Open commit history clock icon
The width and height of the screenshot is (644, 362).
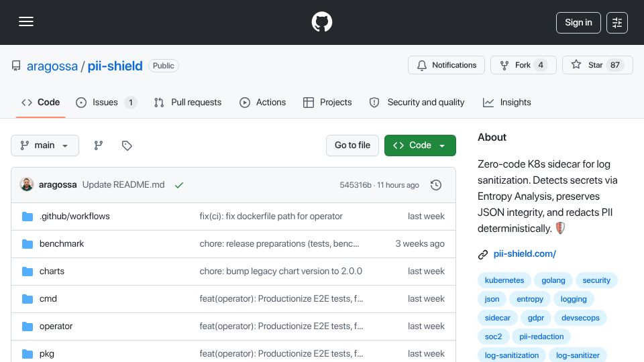[436, 185]
